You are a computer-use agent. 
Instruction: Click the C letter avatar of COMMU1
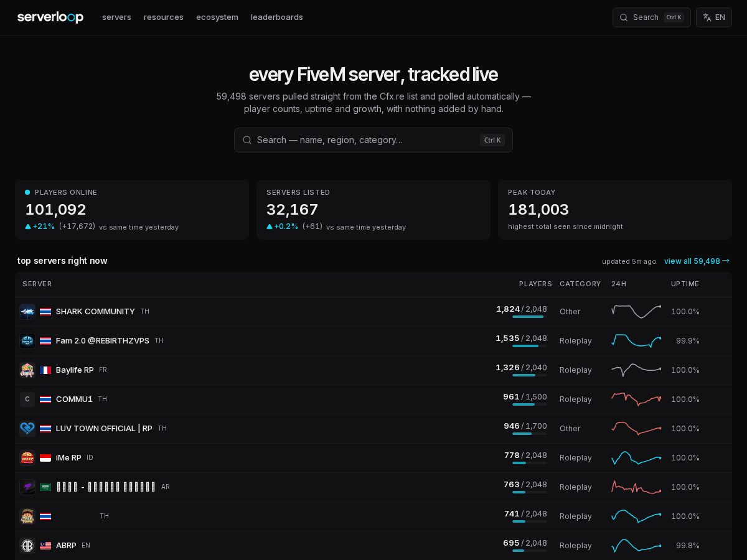tap(27, 399)
